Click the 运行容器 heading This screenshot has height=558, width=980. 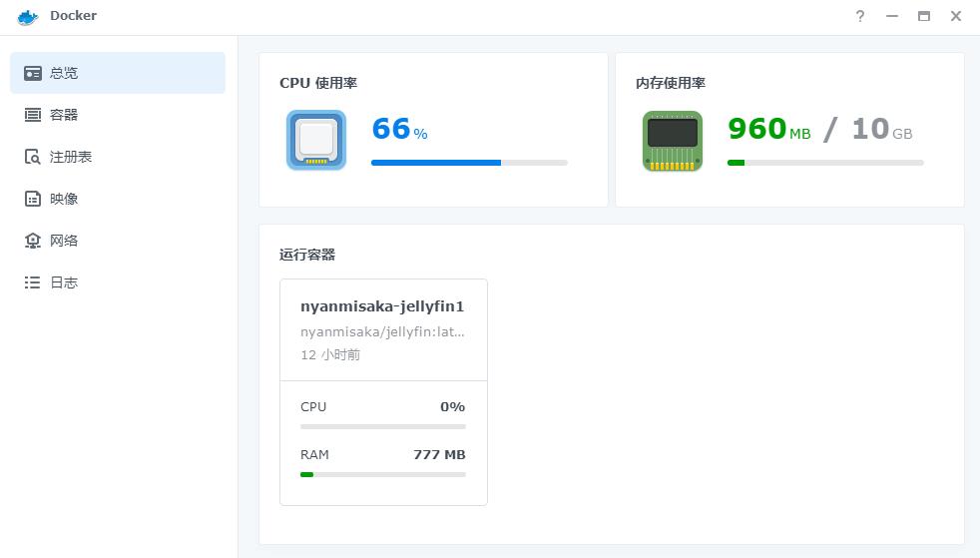point(307,255)
